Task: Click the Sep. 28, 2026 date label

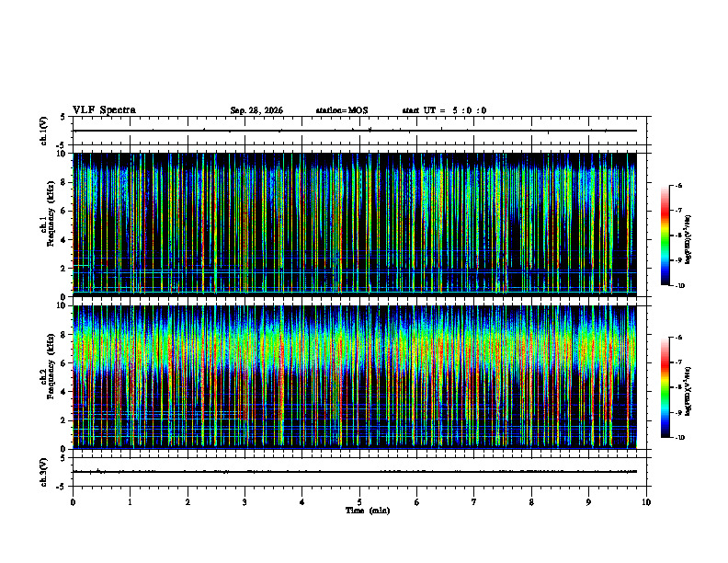Action: coord(256,110)
